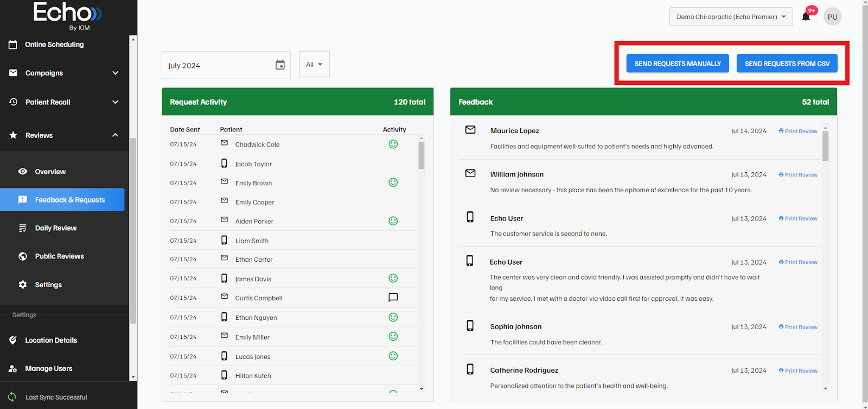Open the PU user avatar menu

(x=832, y=17)
